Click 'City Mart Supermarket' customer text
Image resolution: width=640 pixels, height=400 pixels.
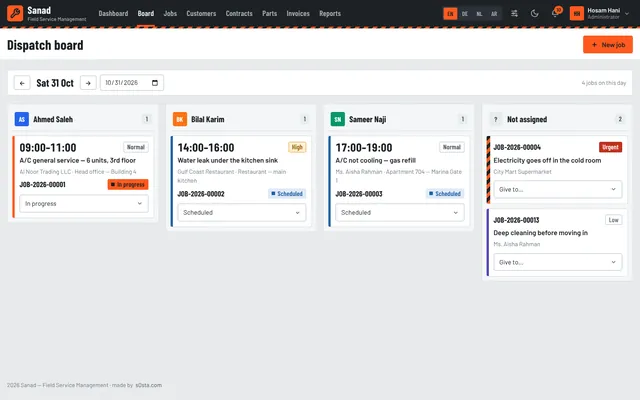[522, 172]
